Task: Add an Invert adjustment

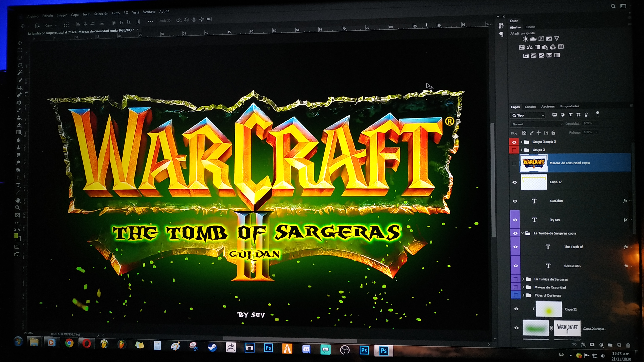Action: 526,56
